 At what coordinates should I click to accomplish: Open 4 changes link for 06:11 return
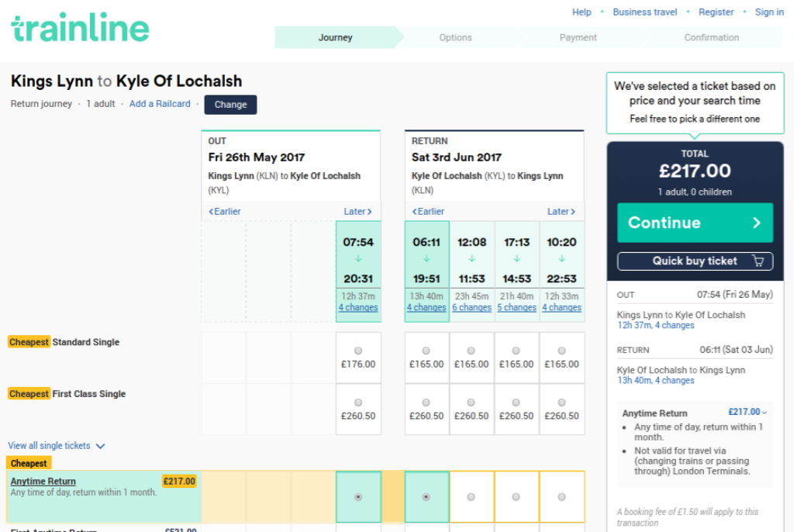426,308
